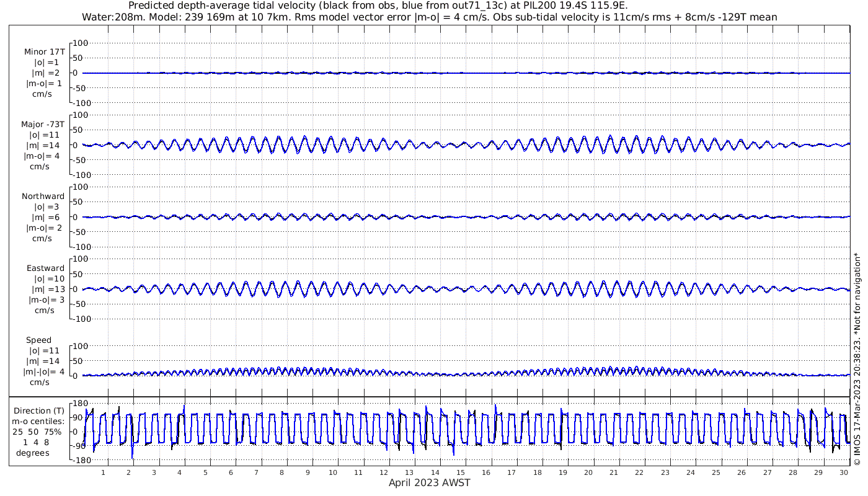Viewport: 868px width, 496px height.
Task: Click the 'Direction (T)' panel label
Action: [x=39, y=410]
